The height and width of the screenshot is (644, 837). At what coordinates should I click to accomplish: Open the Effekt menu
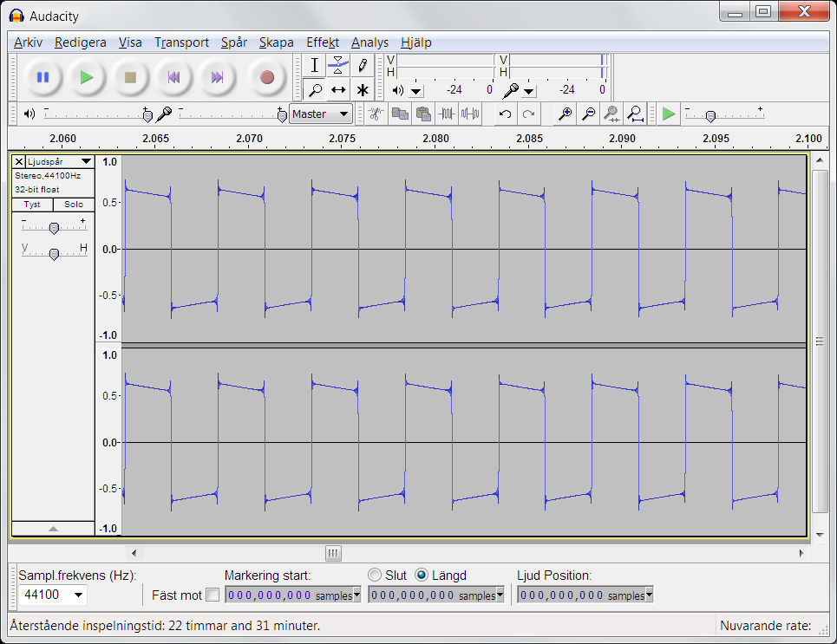[x=322, y=42]
